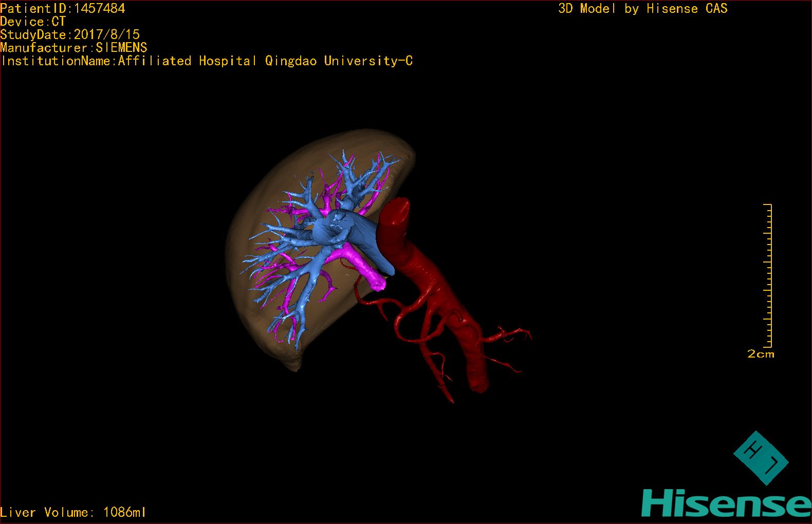Click the '3D Model by Hisense CAS' title
812x524 pixels.
(642, 8)
